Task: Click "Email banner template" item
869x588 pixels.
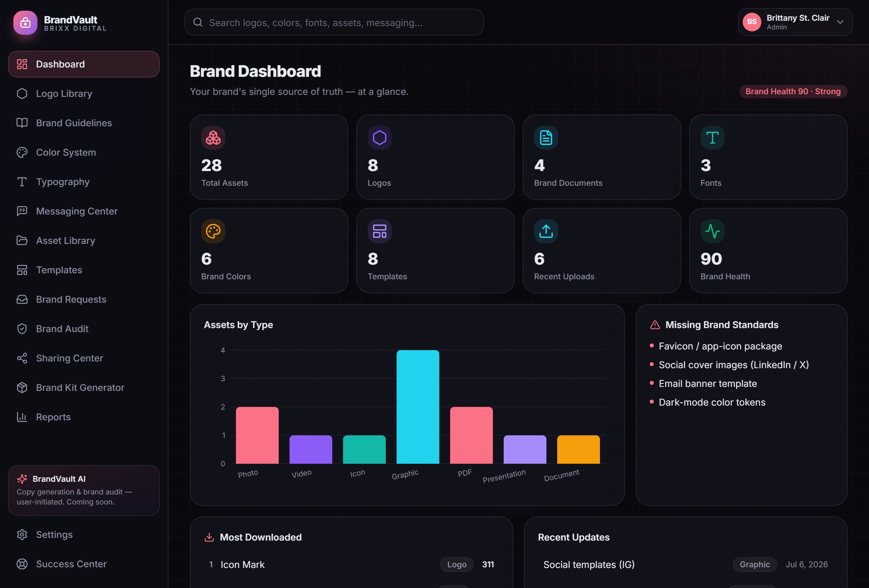Action: (708, 384)
